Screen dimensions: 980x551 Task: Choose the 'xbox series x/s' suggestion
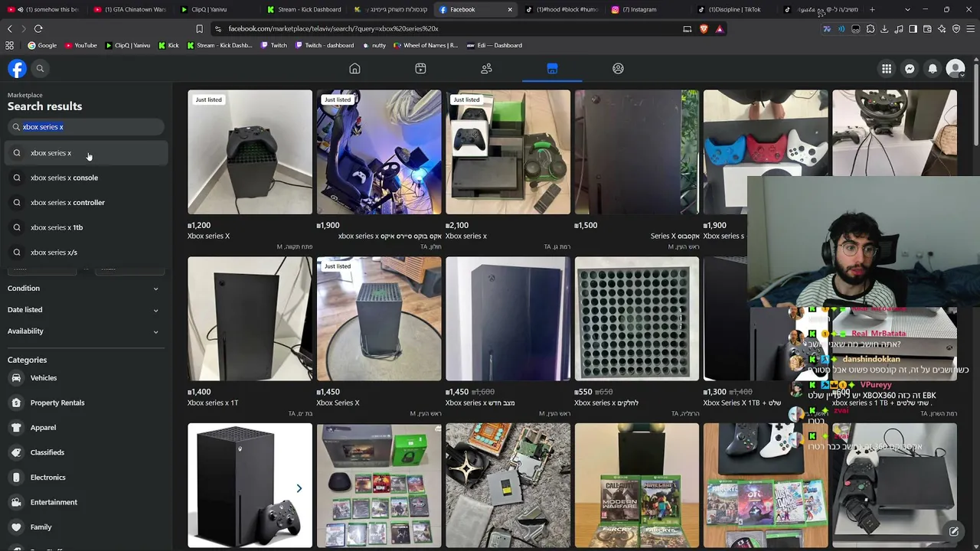[85, 253]
